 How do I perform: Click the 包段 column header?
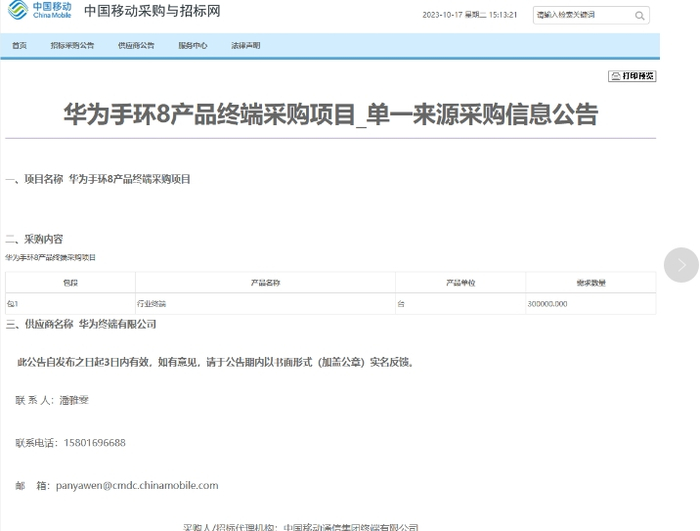71,283
